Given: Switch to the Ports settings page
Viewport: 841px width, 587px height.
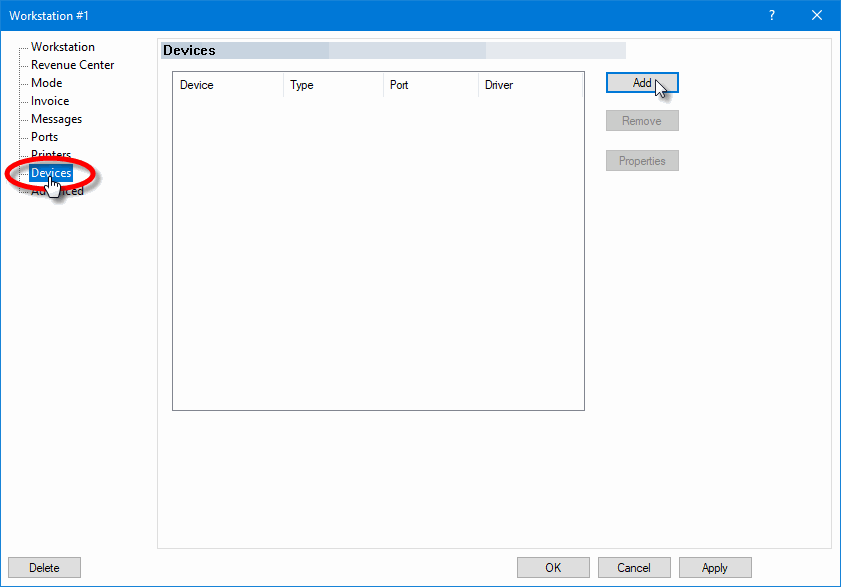Looking at the screenshot, I should pos(44,137).
